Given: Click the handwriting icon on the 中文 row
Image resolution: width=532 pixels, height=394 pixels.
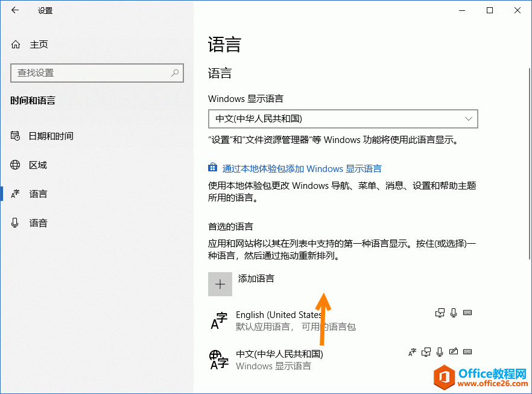Looking at the screenshot, I should click(454, 352).
